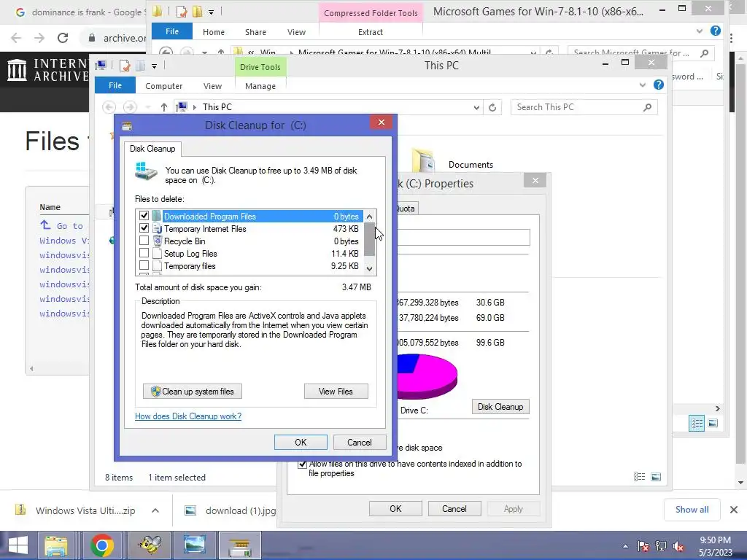Open Games window help icon
The height and width of the screenshot is (560, 747).
[716, 31]
